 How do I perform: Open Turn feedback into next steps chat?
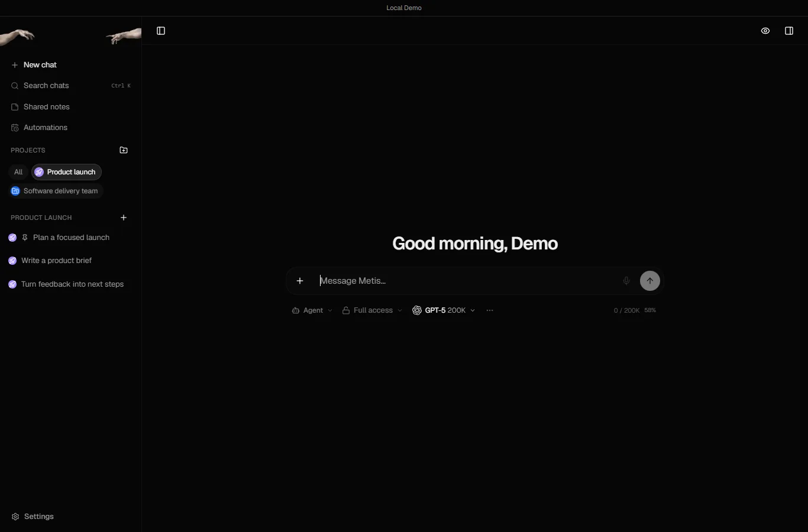[x=70, y=284]
